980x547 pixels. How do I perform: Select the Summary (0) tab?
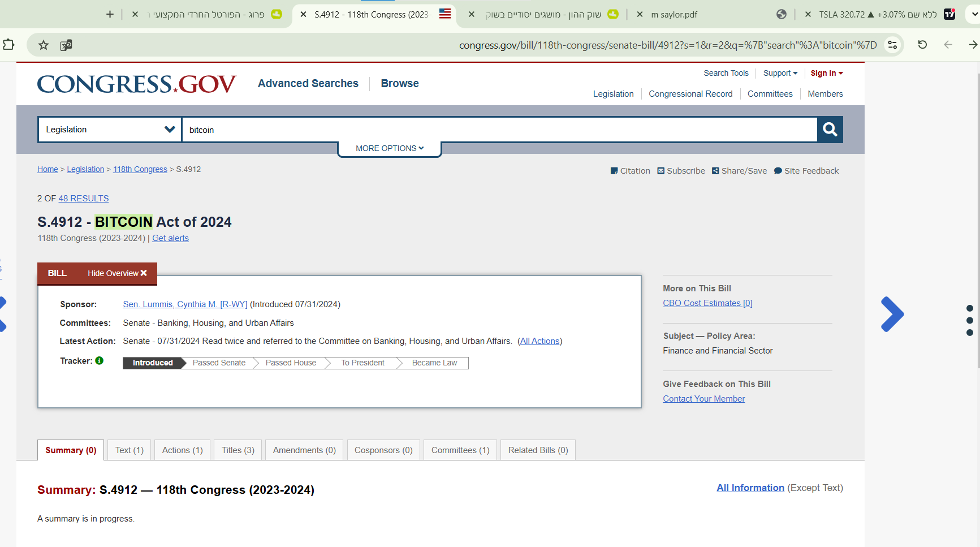(x=71, y=450)
